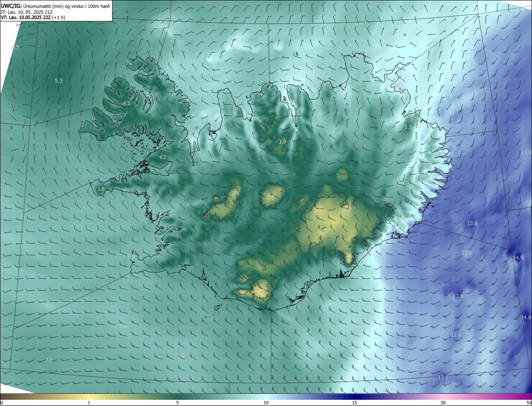Click the 'VT: Lau. 10.05.2025 22Z (+1 h)' line
532x406 pixels.
(33, 17)
